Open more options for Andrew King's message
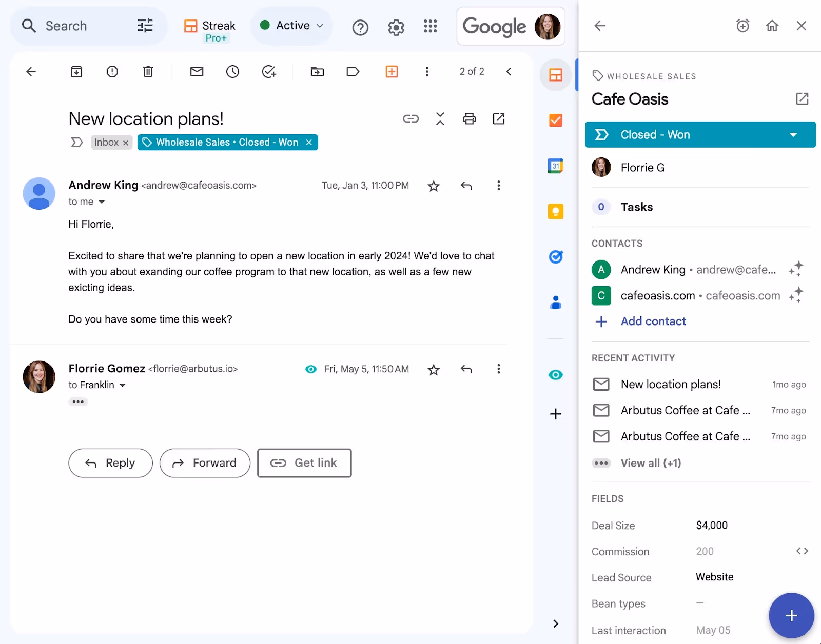Viewport: 821px width, 644px height. [x=498, y=186]
